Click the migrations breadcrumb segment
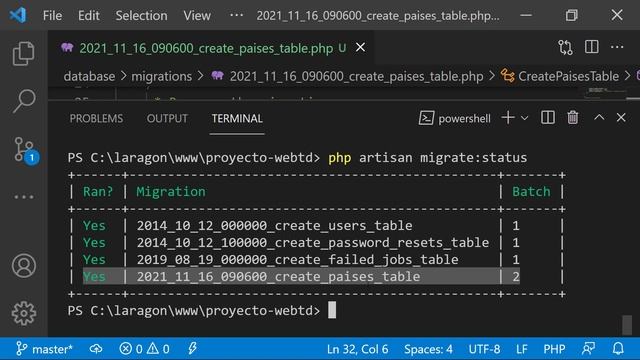 (x=162, y=76)
